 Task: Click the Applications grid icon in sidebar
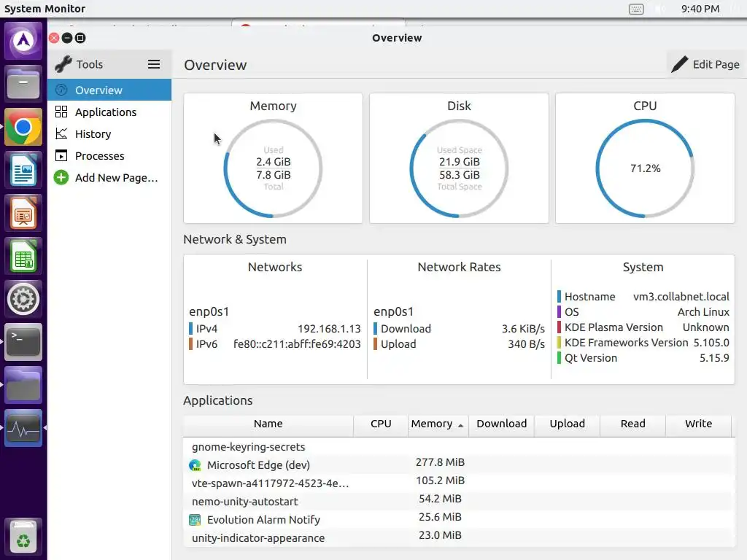coord(61,112)
